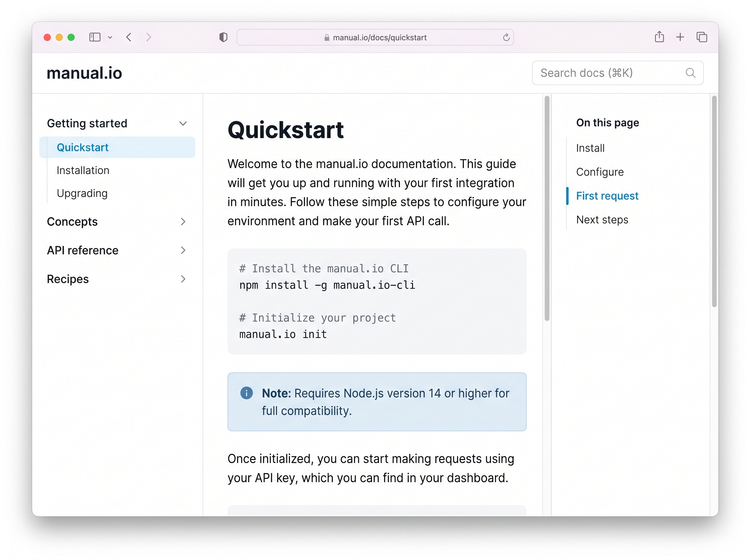
Task: Jump to the First request section
Action: (607, 196)
